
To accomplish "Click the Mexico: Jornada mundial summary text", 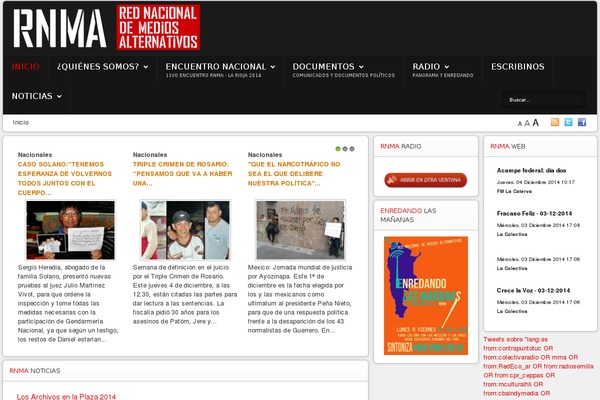I will point(300,299).
